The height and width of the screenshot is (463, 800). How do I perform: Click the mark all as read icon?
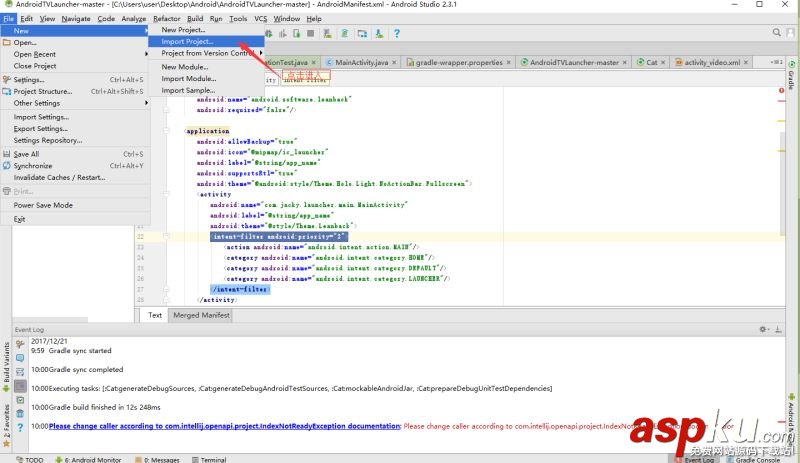pyautogui.click(x=20, y=400)
